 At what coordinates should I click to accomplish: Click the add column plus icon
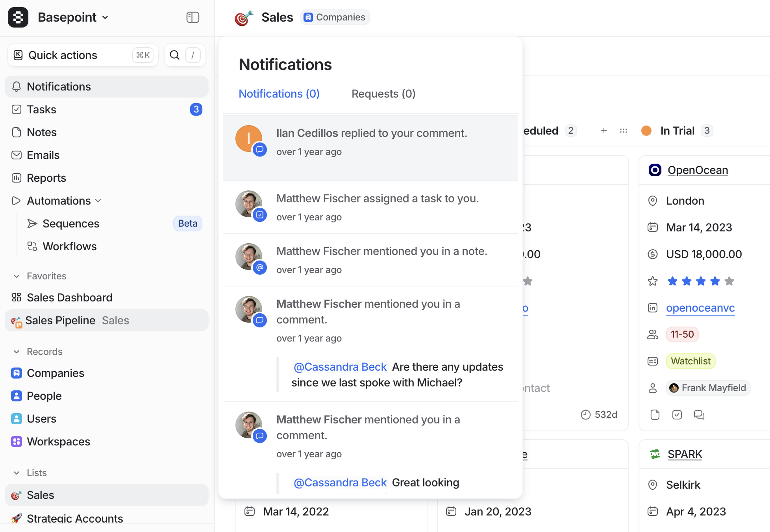[x=604, y=131]
